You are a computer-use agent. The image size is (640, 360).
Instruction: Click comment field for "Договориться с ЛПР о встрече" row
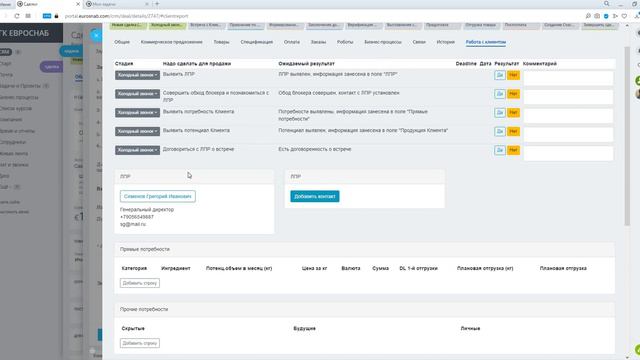tap(568, 153)
